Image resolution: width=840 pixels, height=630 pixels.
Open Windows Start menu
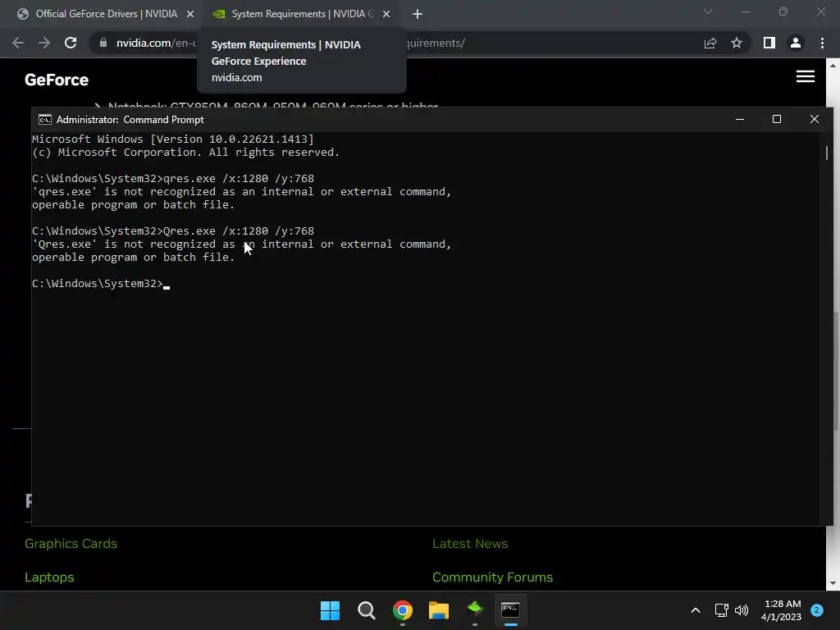330,610
